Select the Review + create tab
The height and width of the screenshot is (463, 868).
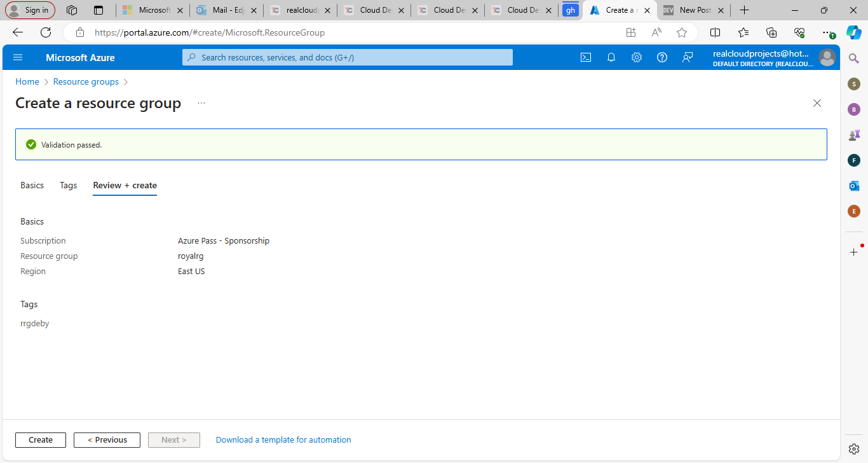(x=125, y=185)
